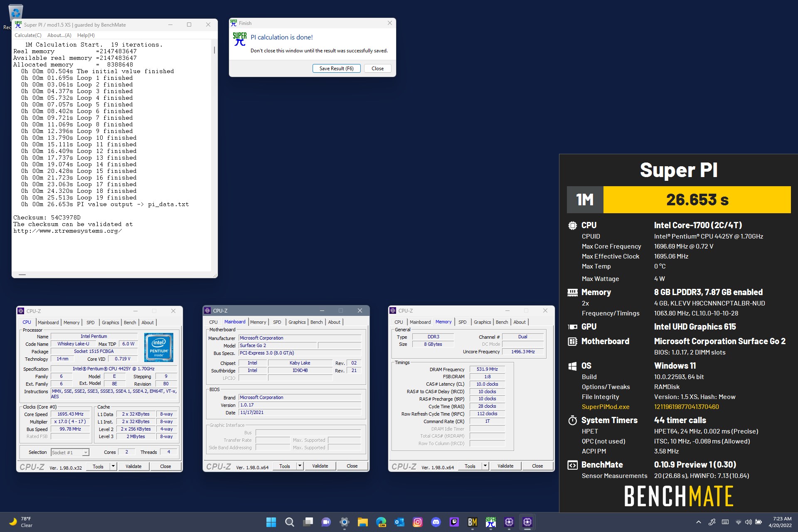
Task: Open the weather widget showing 78°F
Action: coord(21,522)
